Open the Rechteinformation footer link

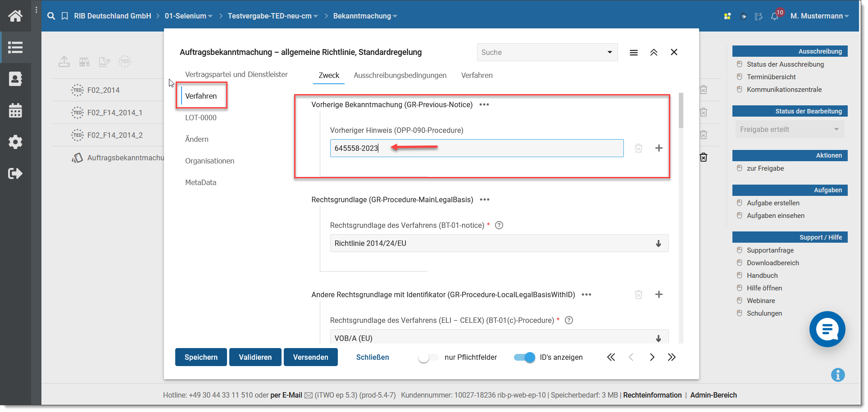(652, 395)
